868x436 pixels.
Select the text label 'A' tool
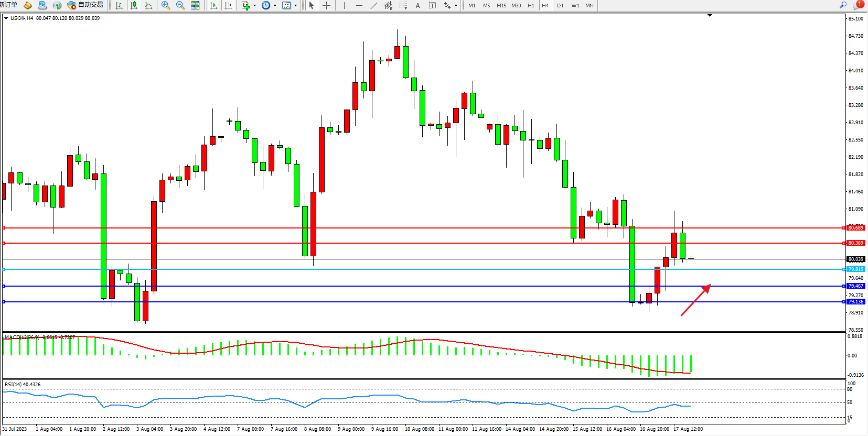(417, 5)
